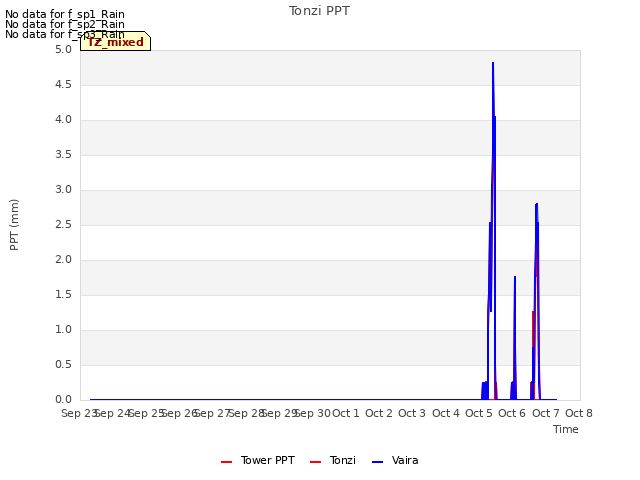Click the Oct 8 x-axis tick label

point(579,413)
